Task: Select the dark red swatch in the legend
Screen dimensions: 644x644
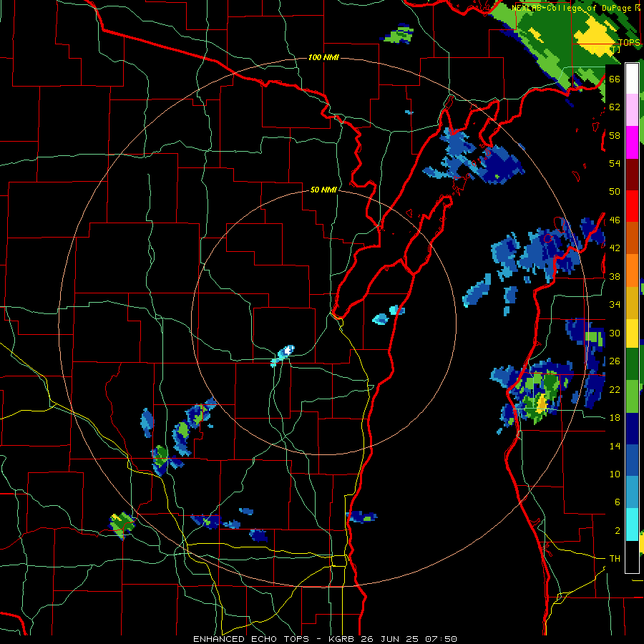Action: 632,174
